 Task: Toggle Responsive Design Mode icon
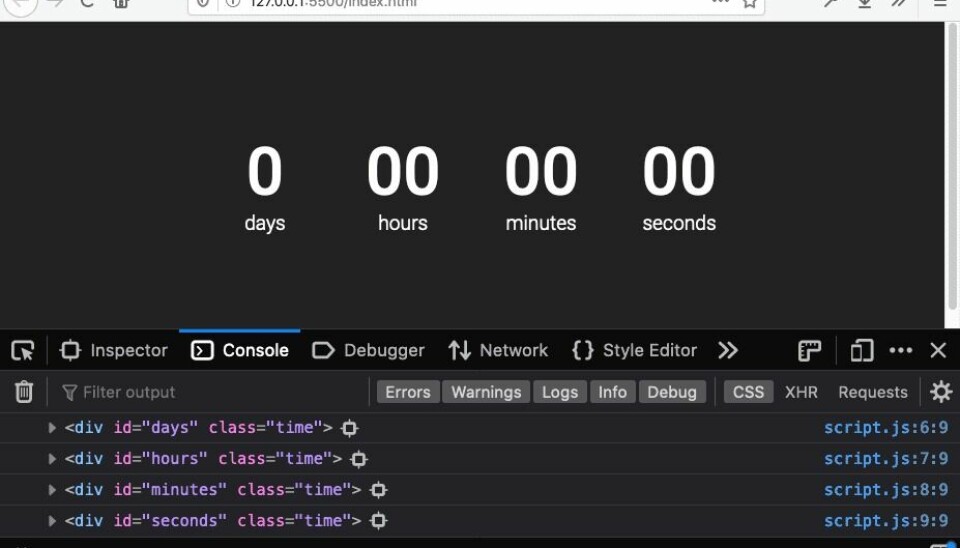(861, 351)
